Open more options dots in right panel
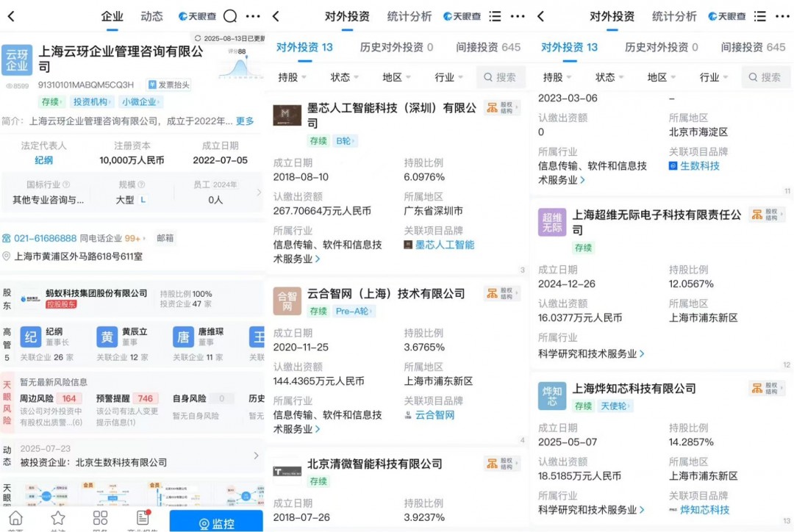Image resolution: width=794 pixels, height=532 pixels. point(782,16)
